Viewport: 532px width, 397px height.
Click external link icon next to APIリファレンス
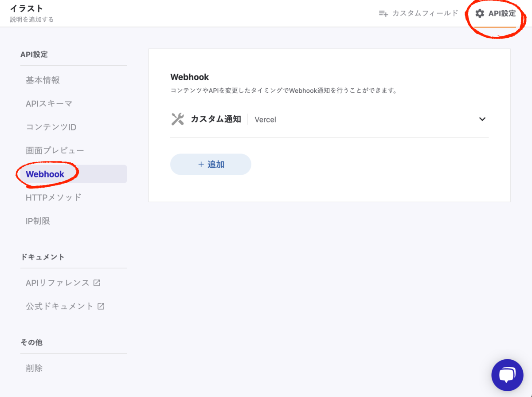coord(97,283)
